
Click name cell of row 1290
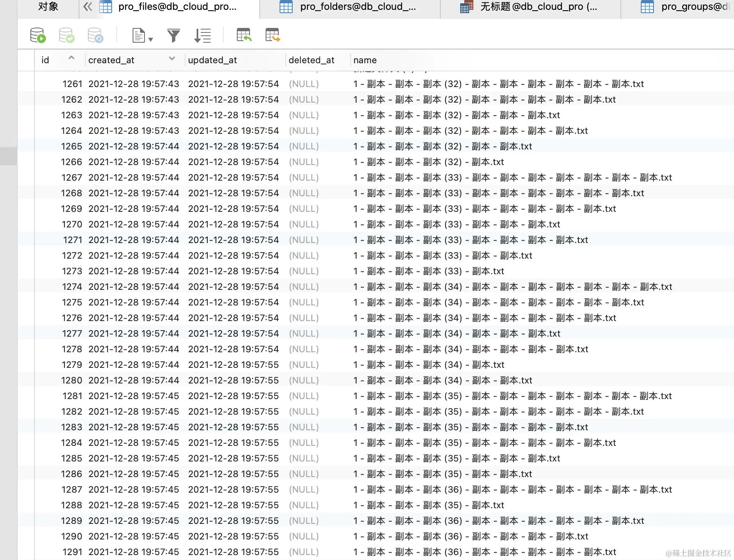[x=471, y=536]
